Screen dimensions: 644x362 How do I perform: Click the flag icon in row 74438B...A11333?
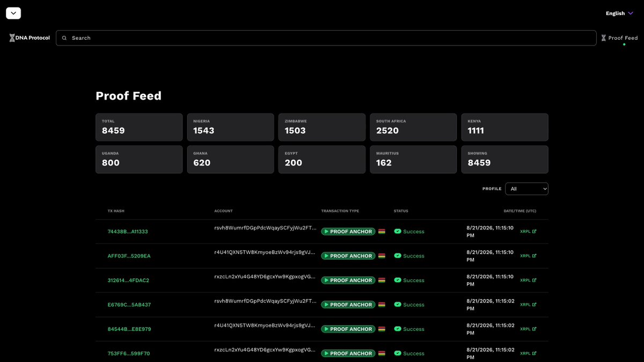[382, 232]
